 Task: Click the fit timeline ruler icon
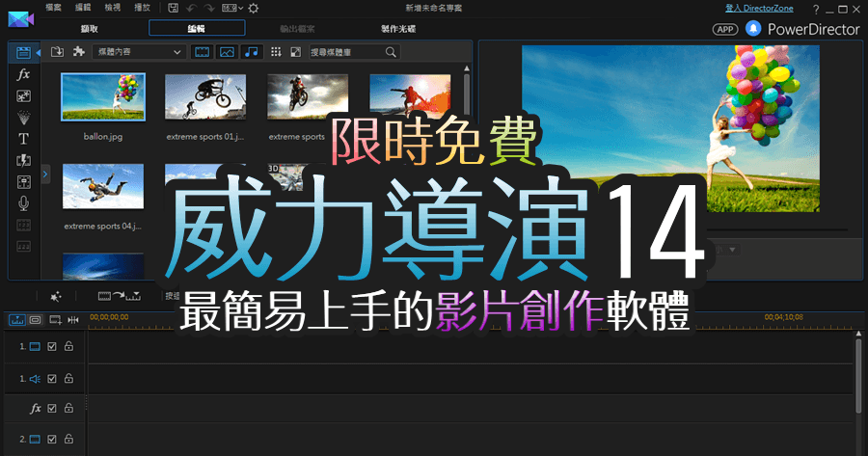pos(73,320)
